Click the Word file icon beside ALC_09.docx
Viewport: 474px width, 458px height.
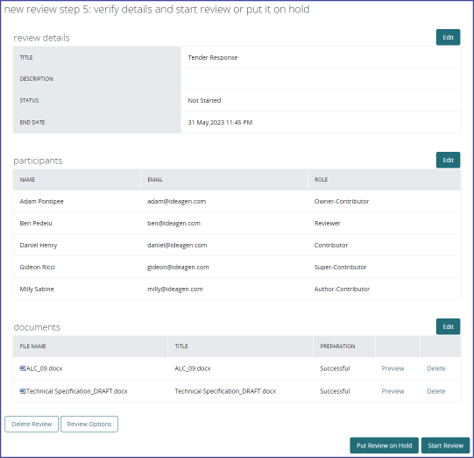[23, 368]
